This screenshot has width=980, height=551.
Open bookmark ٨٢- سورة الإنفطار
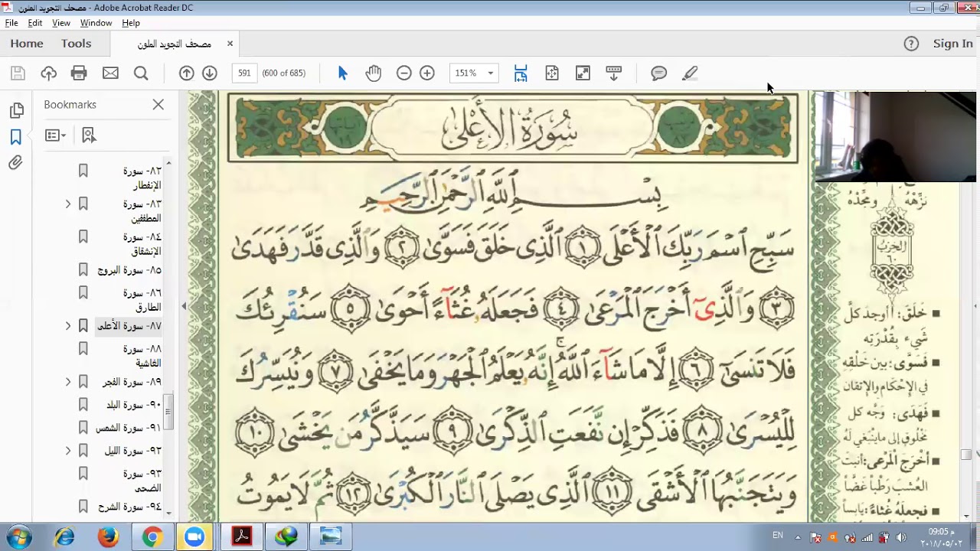coord(142,178)
